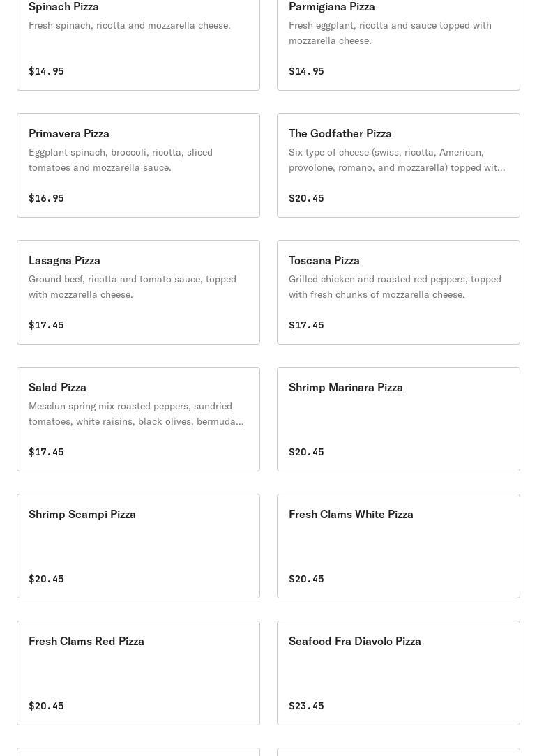Open Fresh Clams White Pizza

pyautogui.click(x=398, y=546)
